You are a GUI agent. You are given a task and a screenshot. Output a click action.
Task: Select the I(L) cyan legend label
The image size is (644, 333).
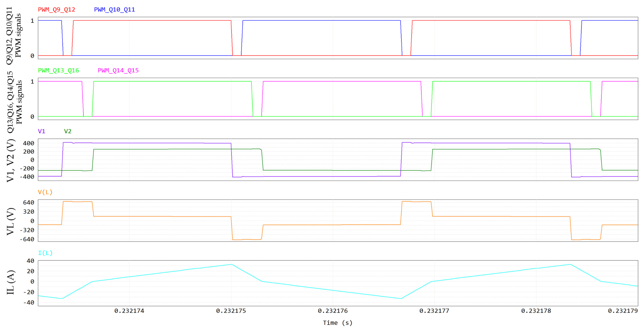pyautogui.click(x=45, y=253)
